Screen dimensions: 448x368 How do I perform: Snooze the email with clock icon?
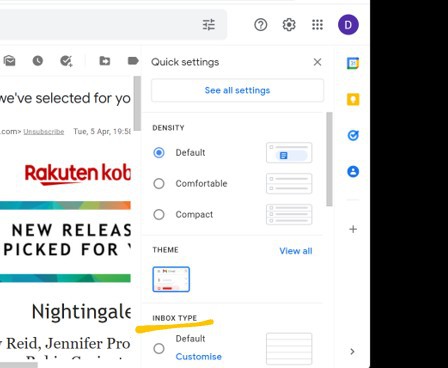(x=38, y=61)
